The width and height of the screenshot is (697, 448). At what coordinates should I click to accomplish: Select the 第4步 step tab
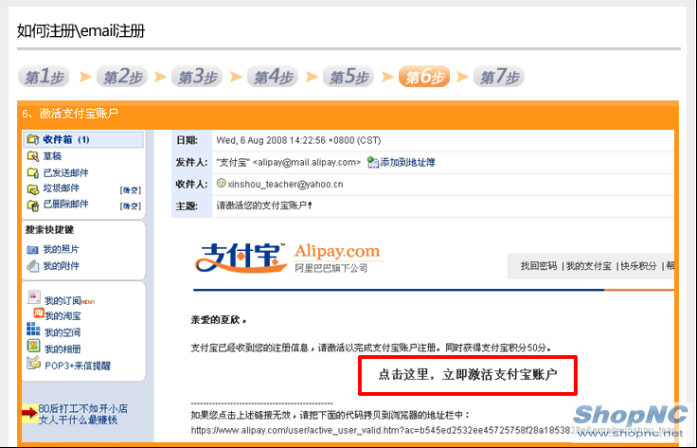272,76
